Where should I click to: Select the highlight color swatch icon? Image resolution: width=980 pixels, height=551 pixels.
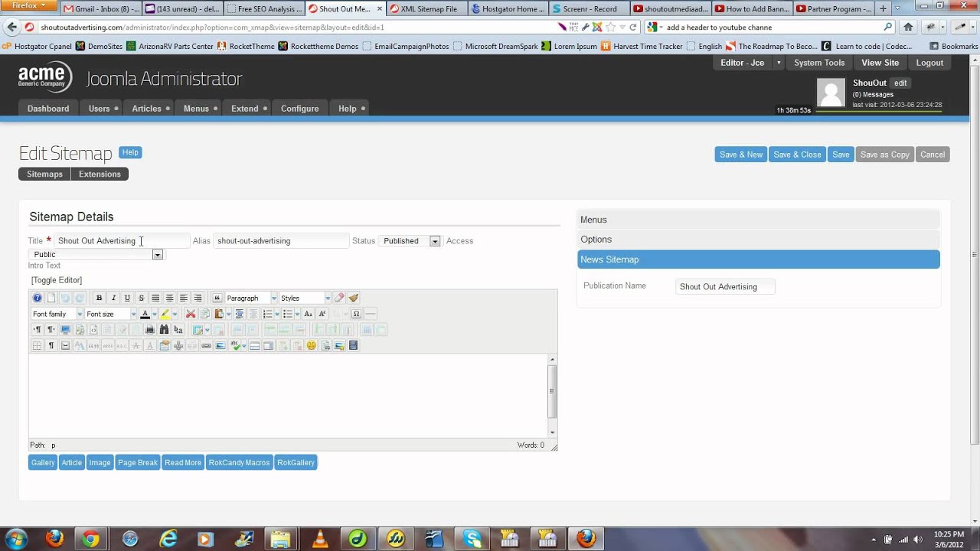point(165,314)
